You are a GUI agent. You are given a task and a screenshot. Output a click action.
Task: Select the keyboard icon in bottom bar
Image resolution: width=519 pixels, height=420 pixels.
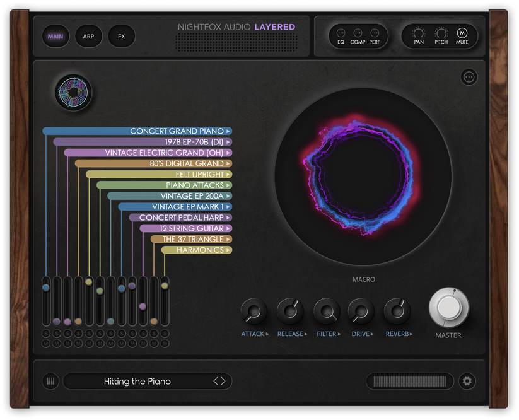point(50,381)
